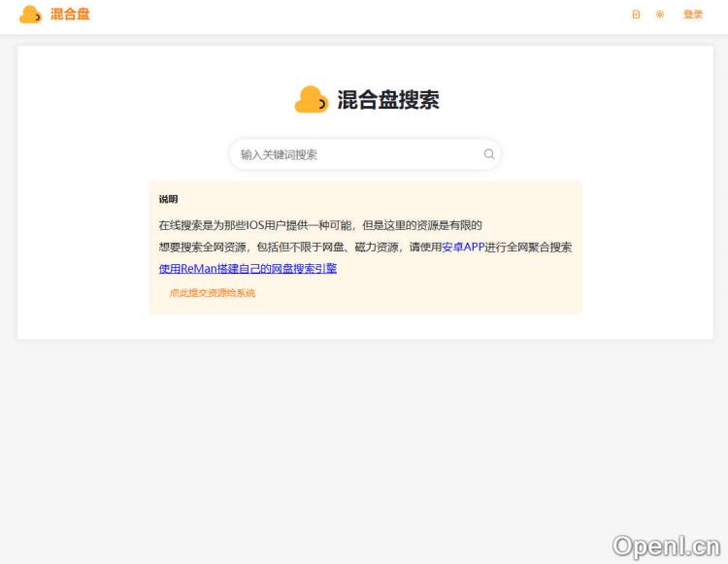Click the cloud logo in the top navbar
This screenshot has width=728, height=564.
click(x=30, y=15)
